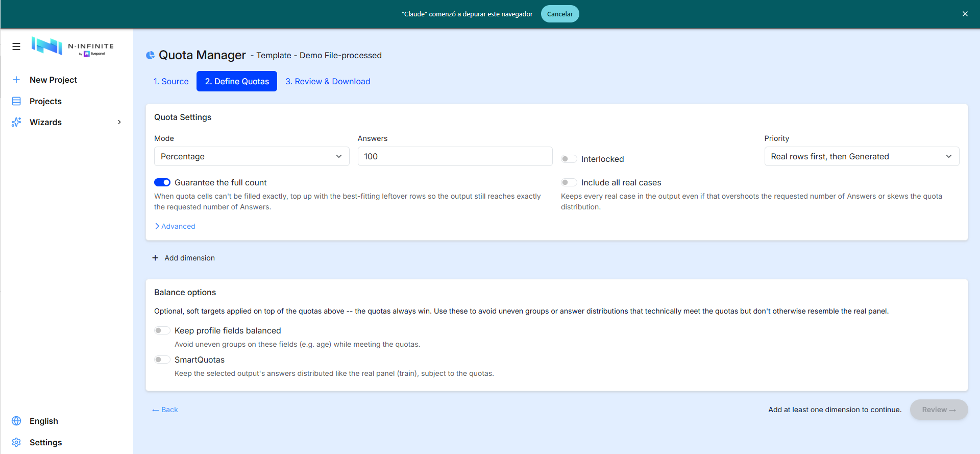Open the Mode dropdown showing Percentage

pos(252,156)
